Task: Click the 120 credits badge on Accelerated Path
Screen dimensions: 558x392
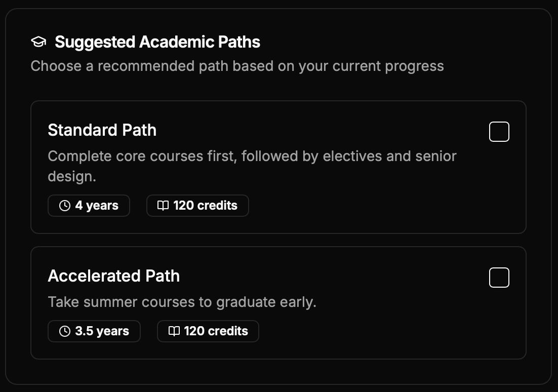Action: 208,331
